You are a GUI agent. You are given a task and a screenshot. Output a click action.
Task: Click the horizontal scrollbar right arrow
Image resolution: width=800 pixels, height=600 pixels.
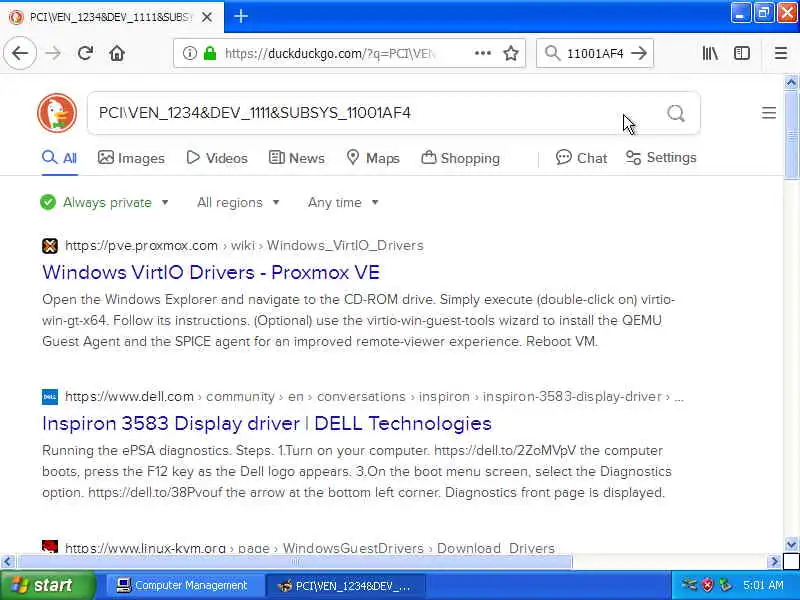pyautogui.click(x=774, y=562)
